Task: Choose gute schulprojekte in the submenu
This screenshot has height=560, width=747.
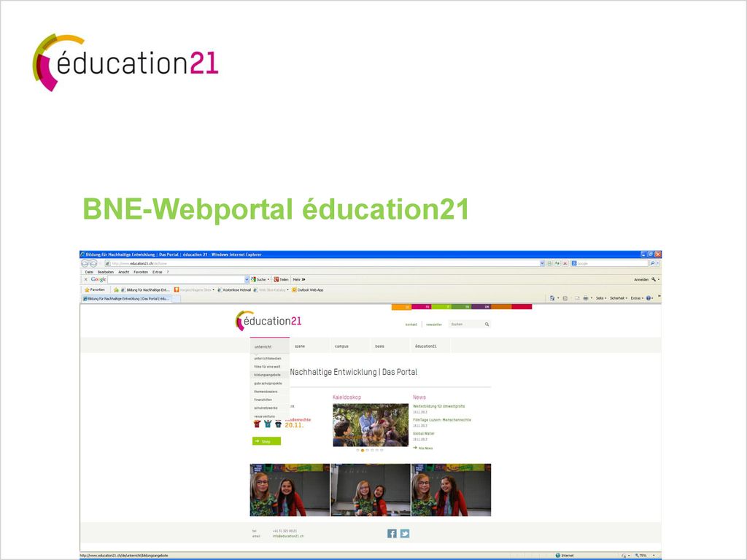Action: tap(268, 384)
